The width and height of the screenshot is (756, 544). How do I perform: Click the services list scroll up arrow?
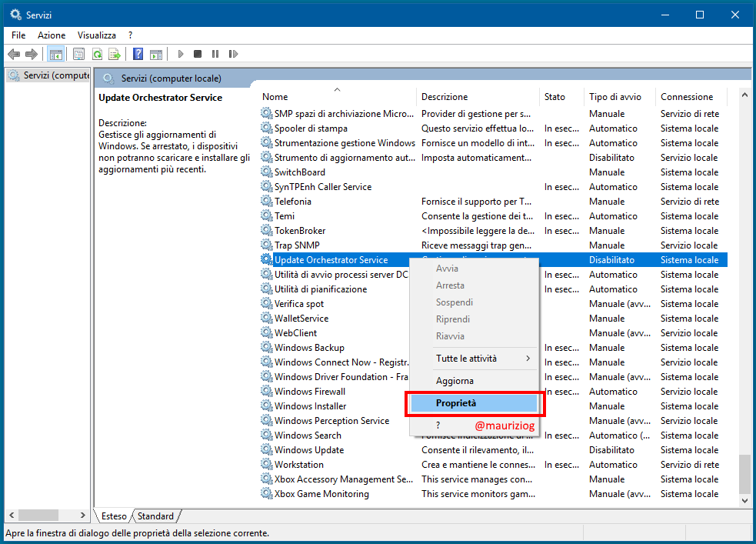click(x=744, y=95)
